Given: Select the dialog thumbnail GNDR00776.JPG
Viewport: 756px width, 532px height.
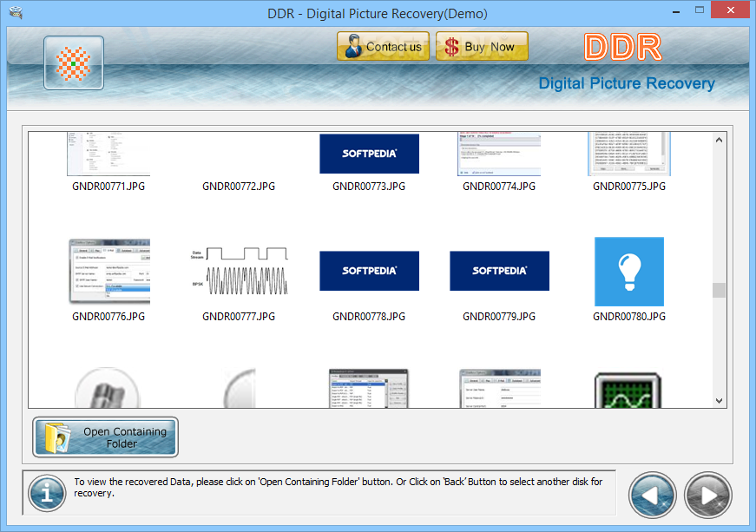Looking at the screenshot, I should [109, 272].
